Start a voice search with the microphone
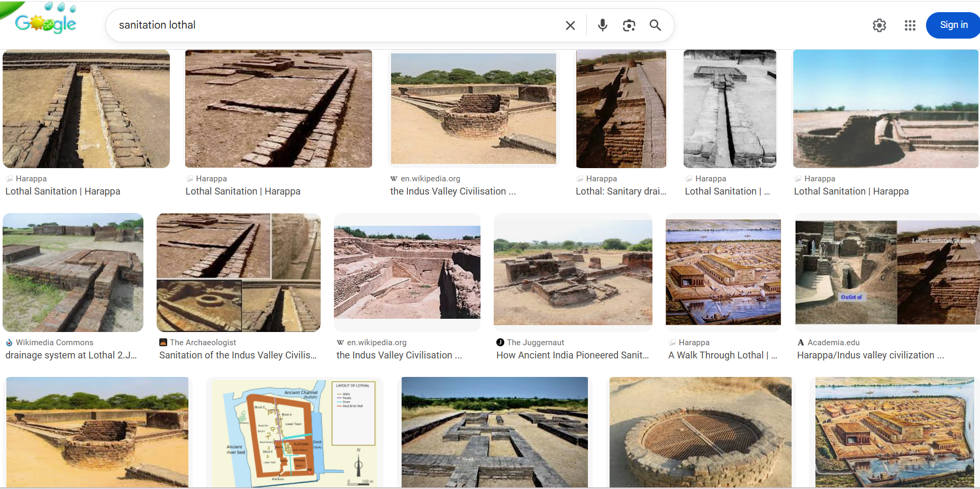Image resolution: width=980 pixels, height=489 pixels. click(602, 25)
